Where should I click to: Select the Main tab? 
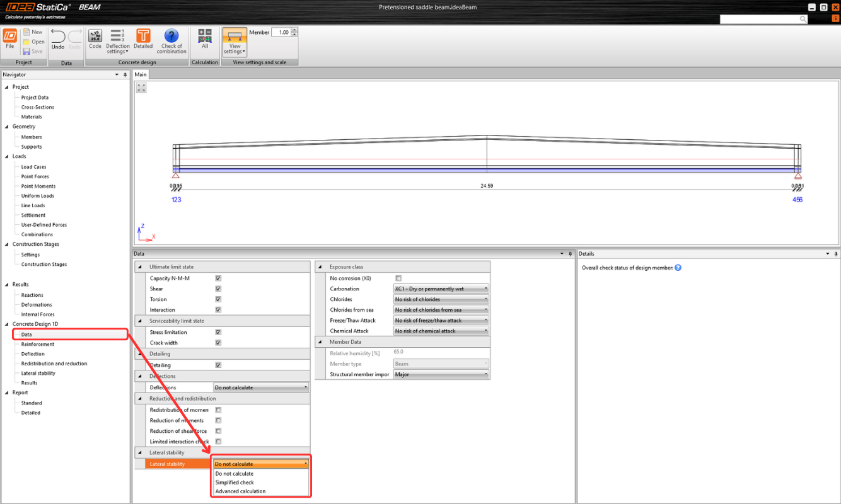[141, 75]
